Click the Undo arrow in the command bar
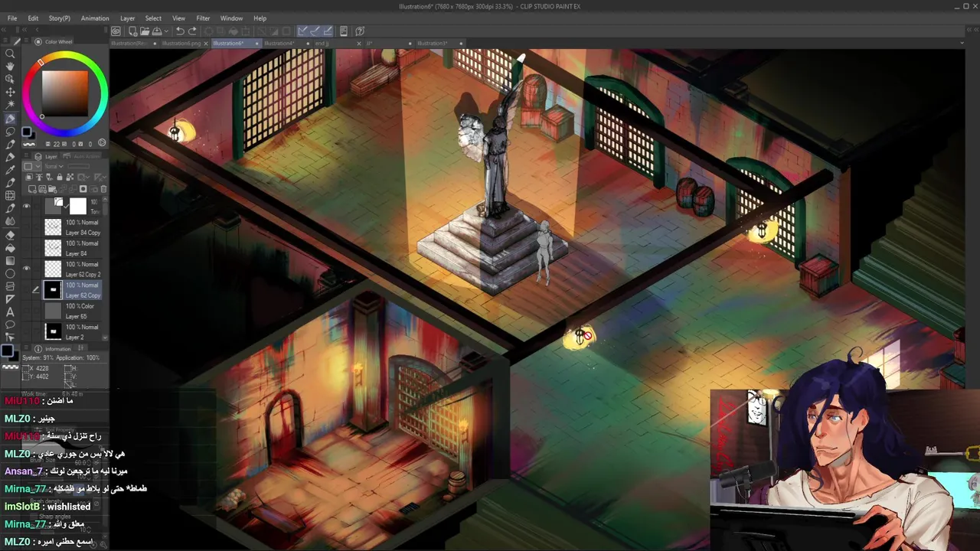 click(180, 31)
